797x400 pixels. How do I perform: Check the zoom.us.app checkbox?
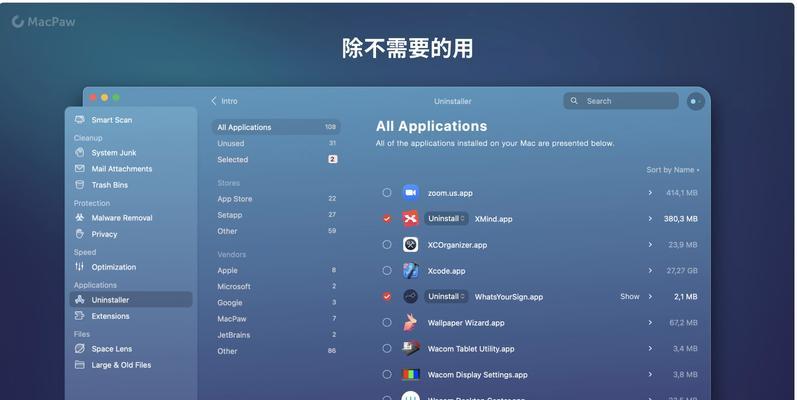coord(387,193)
